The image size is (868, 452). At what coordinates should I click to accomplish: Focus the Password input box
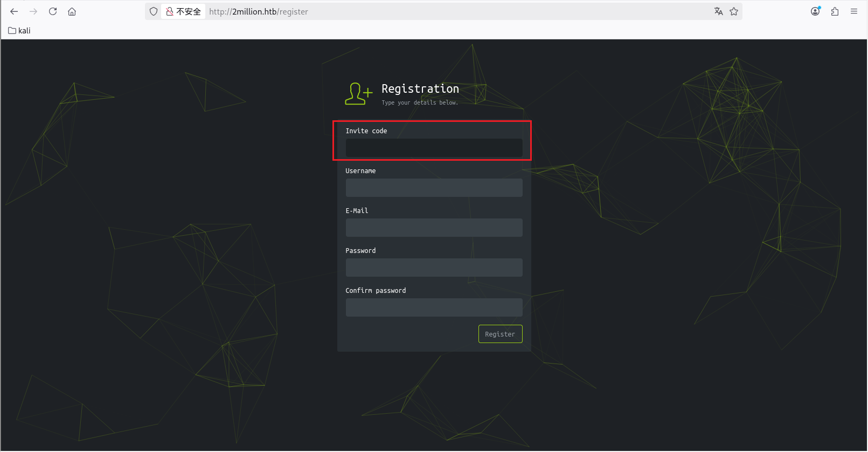click(x=434, y=268)
